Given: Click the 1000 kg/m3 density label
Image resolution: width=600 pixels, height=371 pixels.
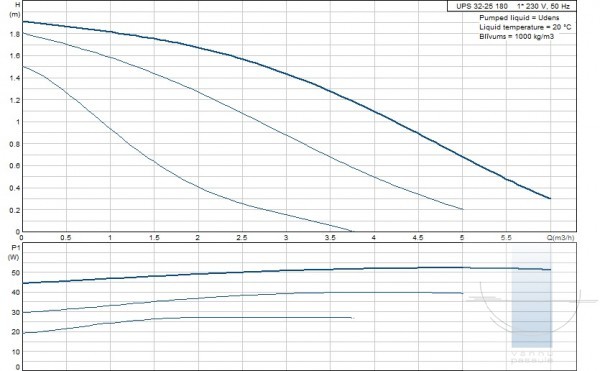Looking at the screenshot, I should point(517,36).
